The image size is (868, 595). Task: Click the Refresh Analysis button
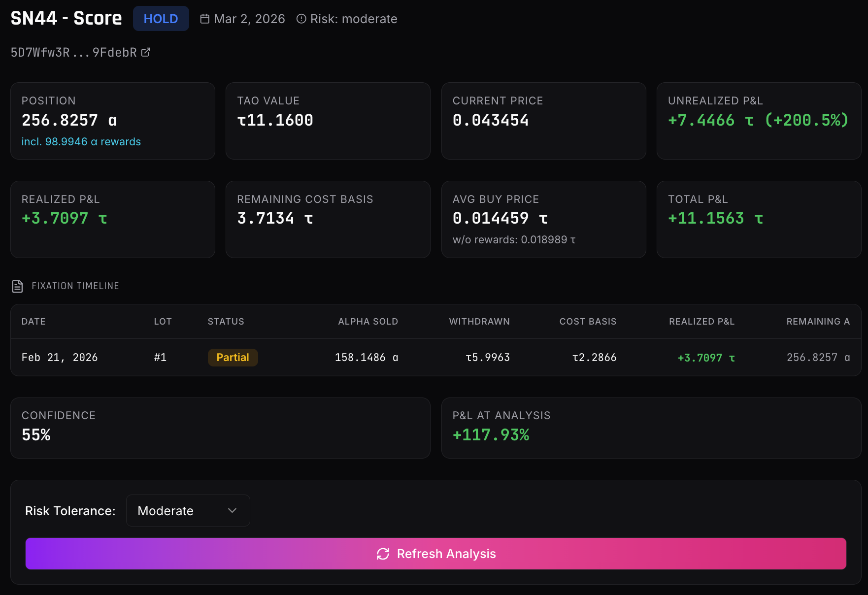click(436, 554)
